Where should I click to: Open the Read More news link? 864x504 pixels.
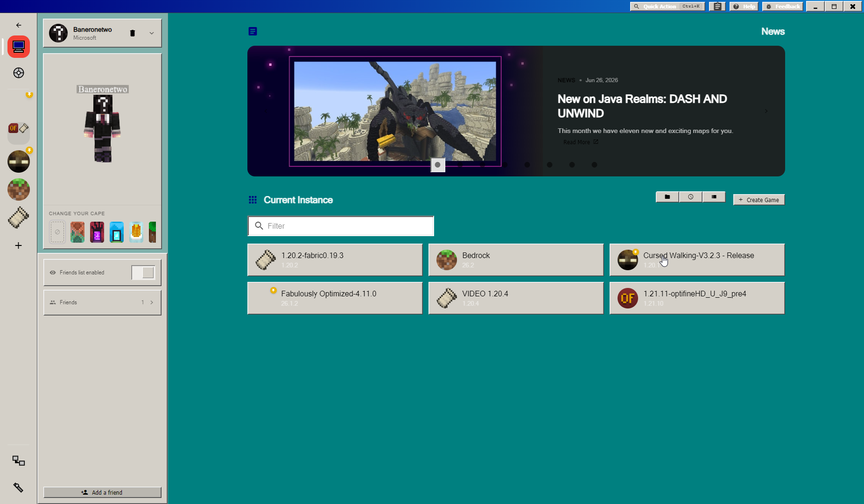(x=581, y=142)
